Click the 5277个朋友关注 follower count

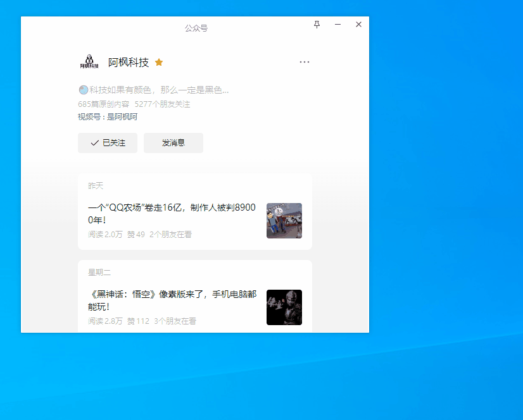pyautogui.click(x=163, y=104)
